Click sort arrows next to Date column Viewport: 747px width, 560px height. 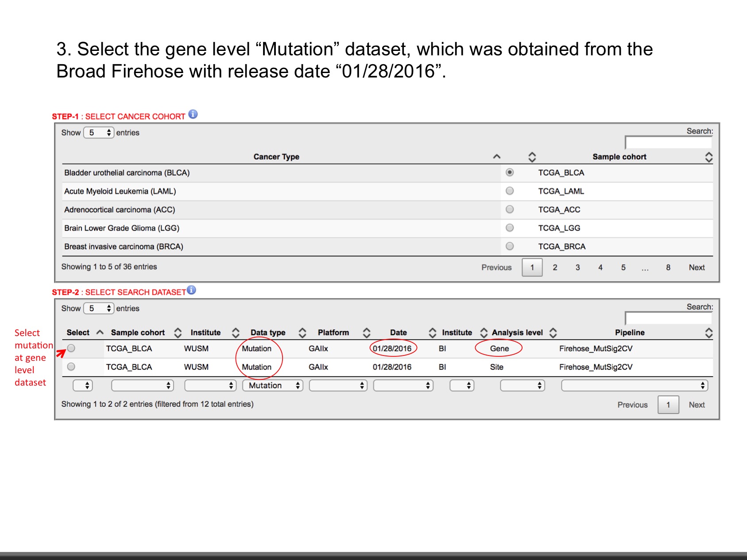(432, 333)
